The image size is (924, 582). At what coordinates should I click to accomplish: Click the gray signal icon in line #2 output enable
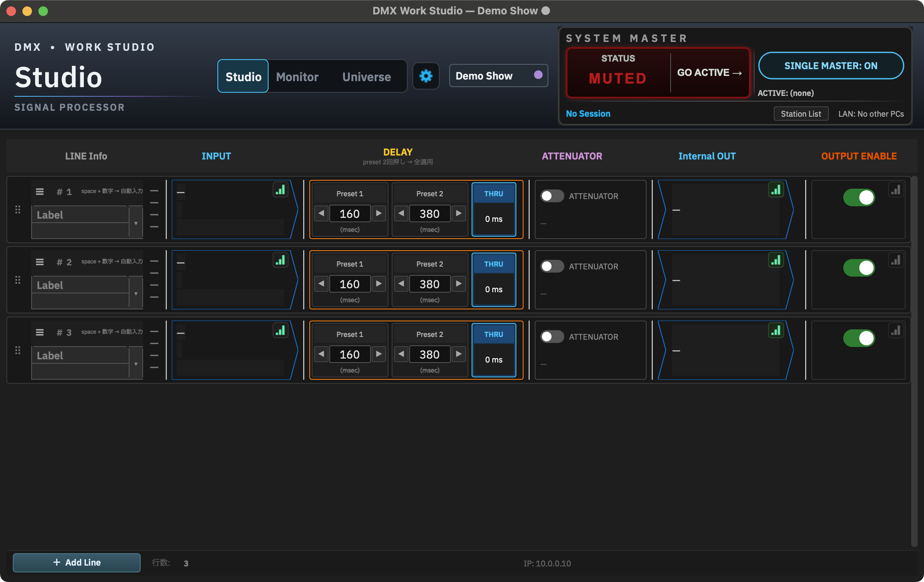[x=896, y=260]
